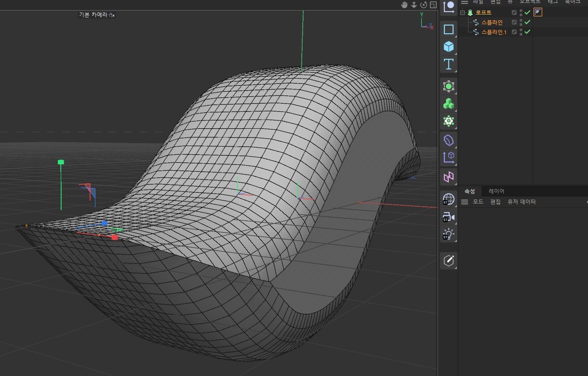The height and width of the screenshot is (376, 588).
Task: Toggle visibility dots for 로프트 object
Action: tap(521, 13)
